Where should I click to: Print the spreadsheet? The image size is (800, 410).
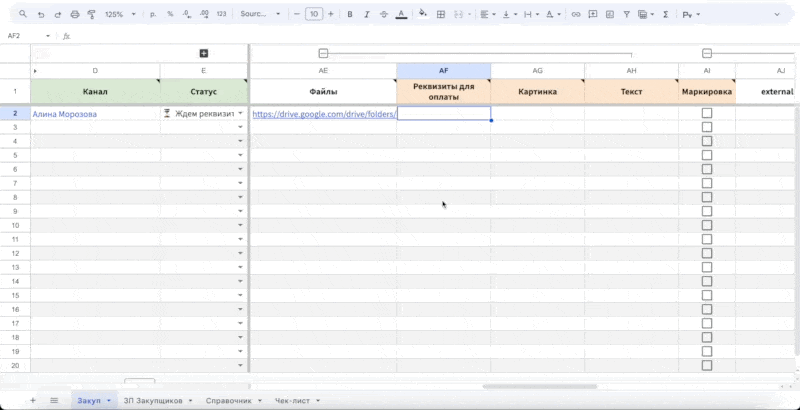pyautogui.click(x=75, y=14)
